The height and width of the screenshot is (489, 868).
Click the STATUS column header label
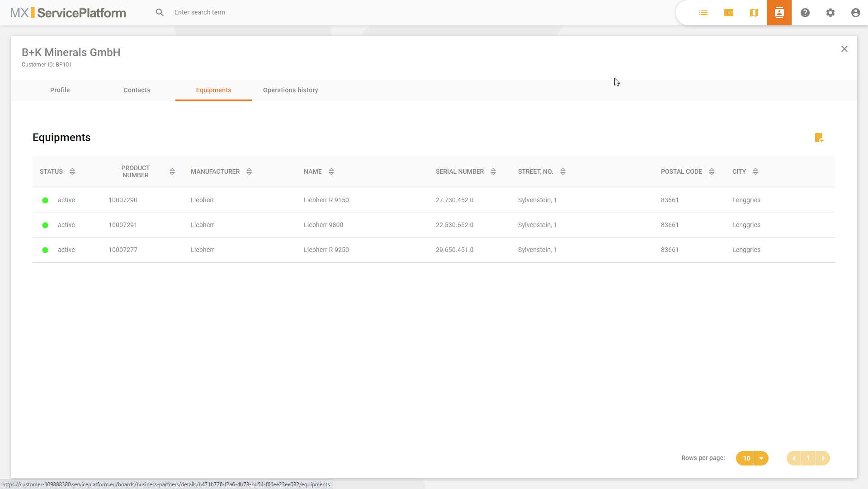[51, 171]
